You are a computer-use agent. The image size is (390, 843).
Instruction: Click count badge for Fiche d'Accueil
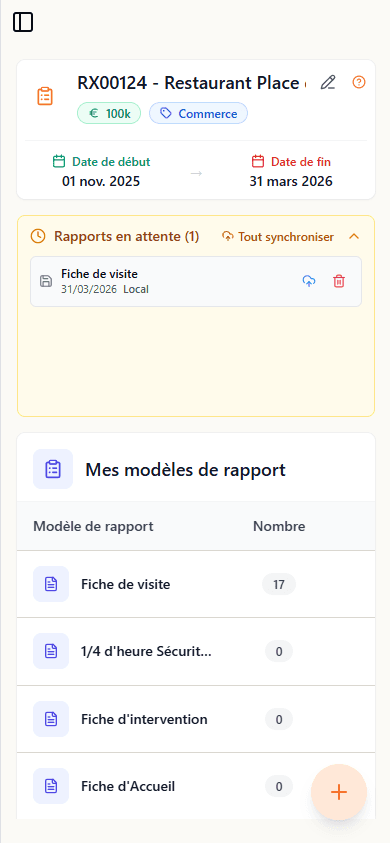pyautogui.click(x=279, y=787)
